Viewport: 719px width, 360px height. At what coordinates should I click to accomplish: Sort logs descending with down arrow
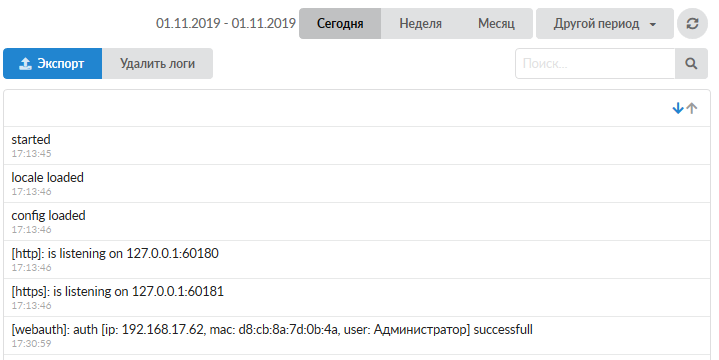(678, 108)
